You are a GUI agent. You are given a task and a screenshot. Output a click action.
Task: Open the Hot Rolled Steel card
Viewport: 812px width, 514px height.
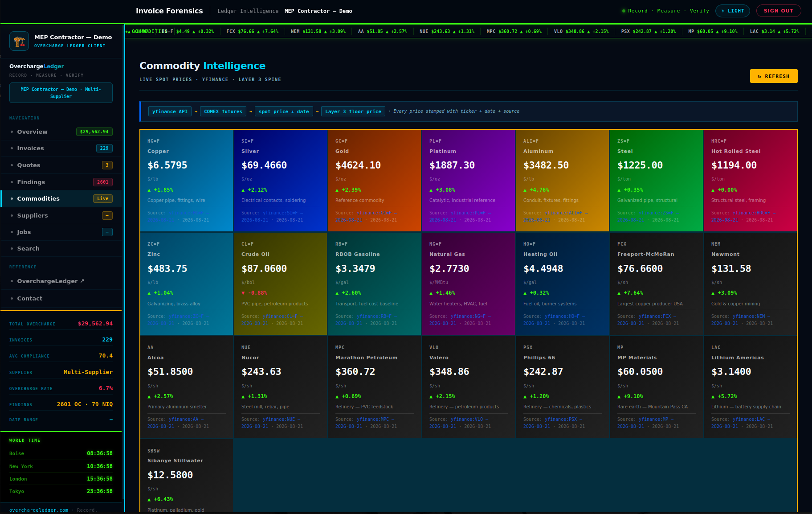(751, 181)
